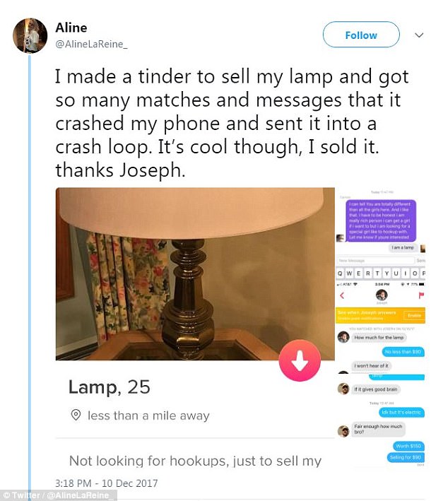
Task: Open Aline's profile avatar
Action: click(x=30, y=35)
